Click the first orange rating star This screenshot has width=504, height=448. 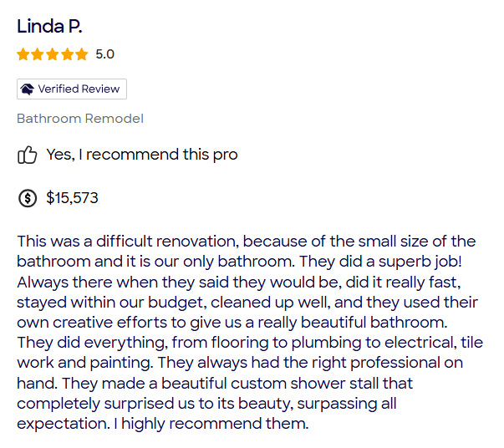tap(23, 54)
